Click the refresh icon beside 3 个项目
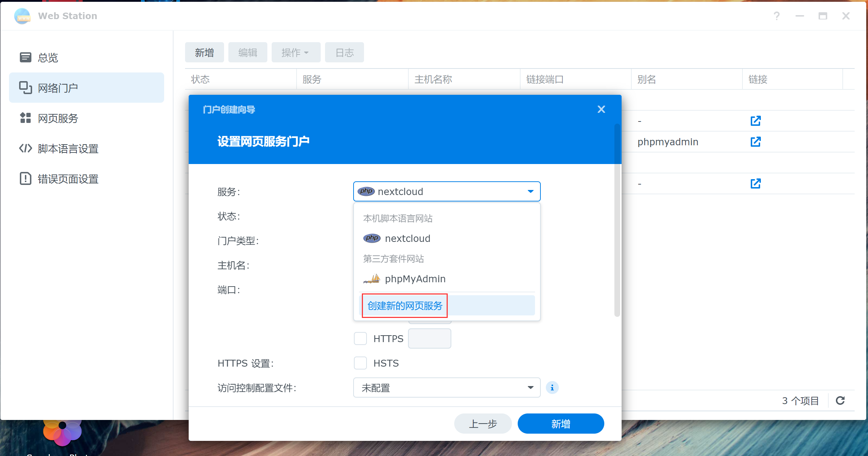868x456 pixels. (x=840, y=400)
